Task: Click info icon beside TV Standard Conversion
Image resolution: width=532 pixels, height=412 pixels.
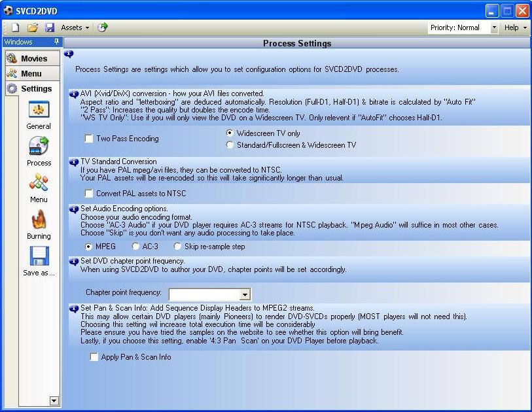Action: [x=74, y=162]
